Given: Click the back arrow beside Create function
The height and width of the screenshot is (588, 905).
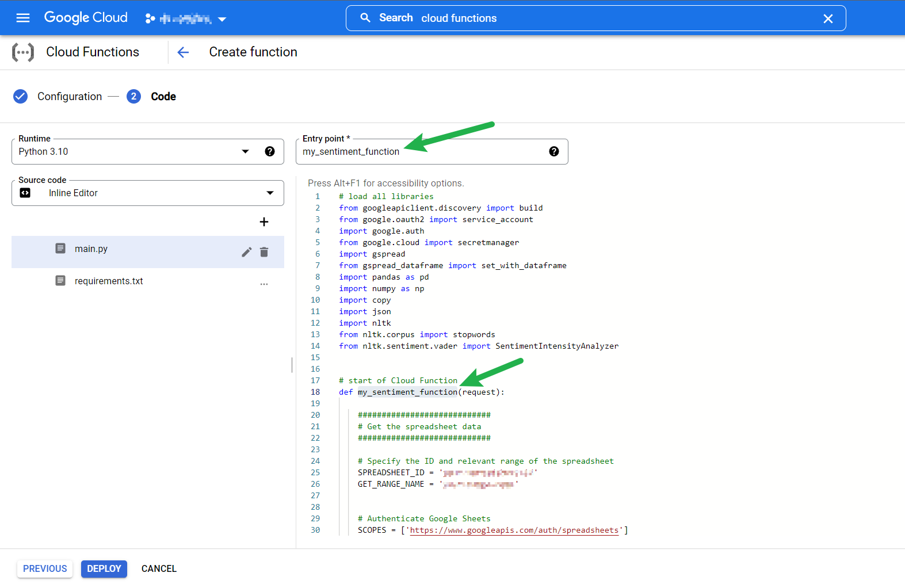Looking at the screenshot, I should (x=183, y=52).
